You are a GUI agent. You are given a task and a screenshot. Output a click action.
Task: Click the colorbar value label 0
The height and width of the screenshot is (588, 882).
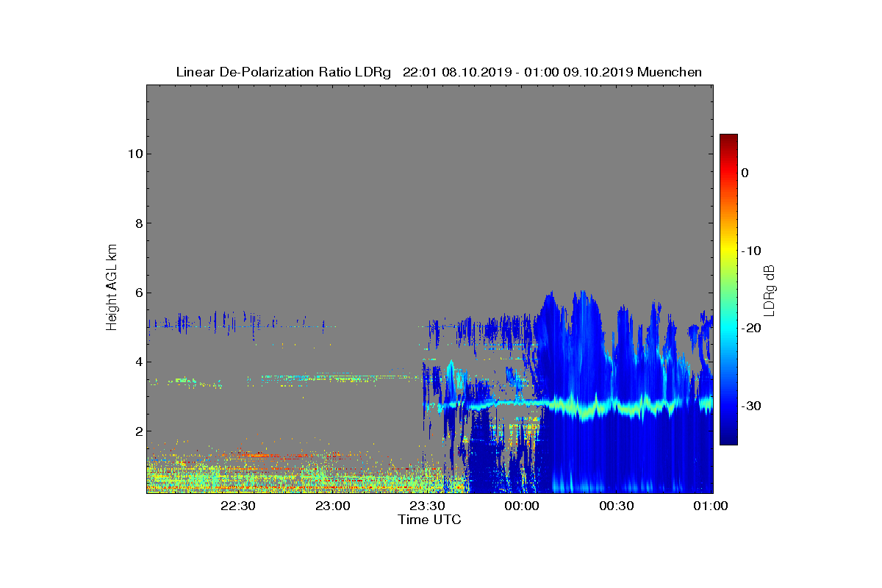[x=745, y=173]
